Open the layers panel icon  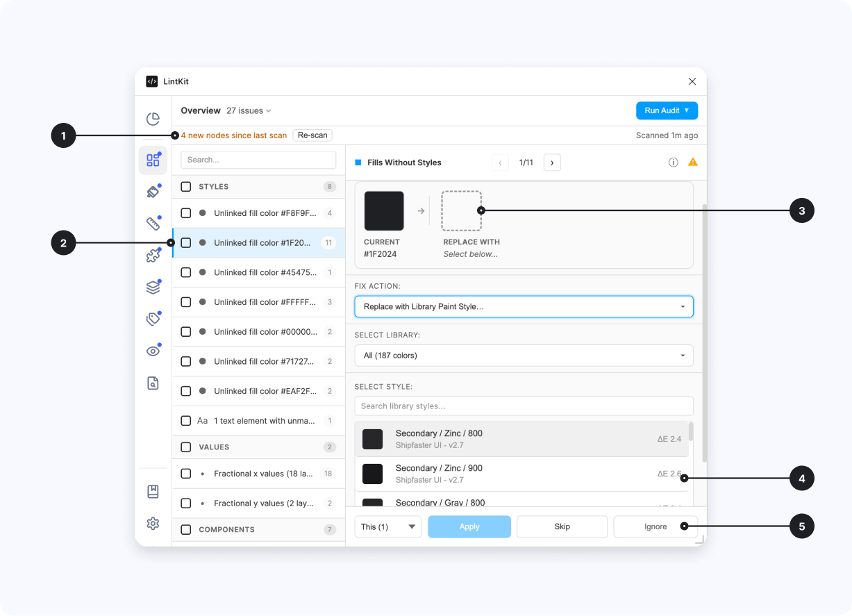pos(153,286)
